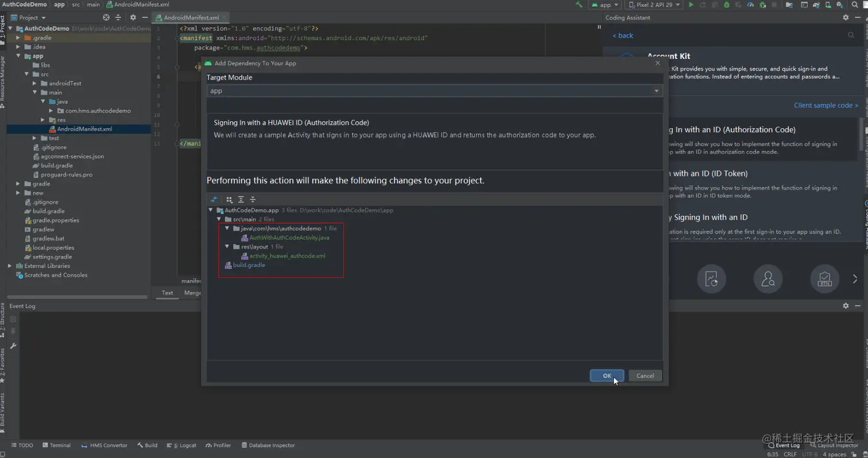The width and height of the screenshot is (868, 458).
Task: Click the wrench icon in Event Log sidebar
Action: 13,346
